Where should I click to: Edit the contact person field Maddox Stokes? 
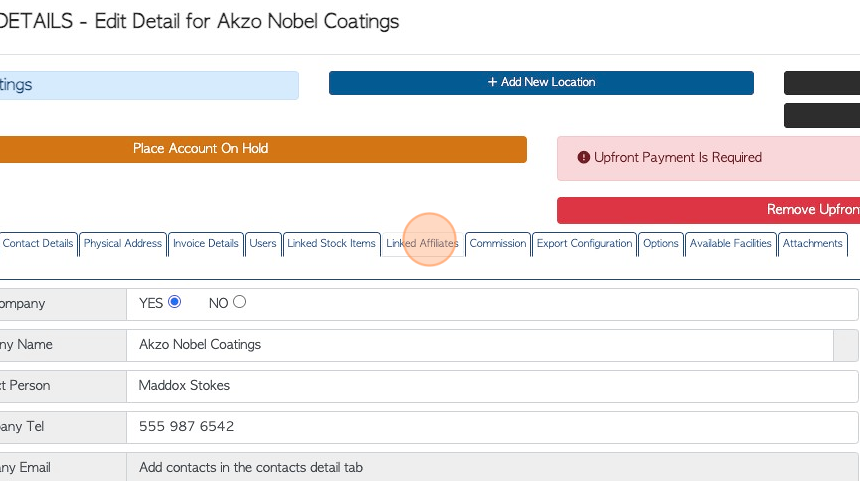tap(492, 386)
